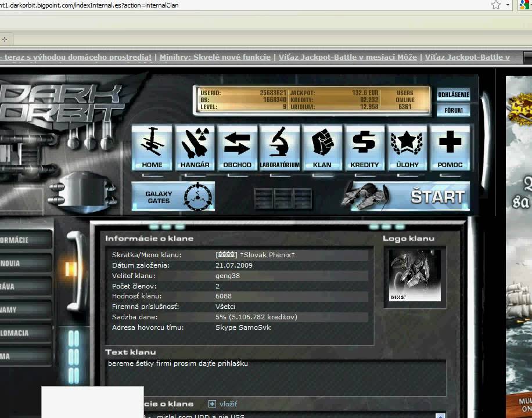The image size is (532, 418).
Task: Click company affiliation 'Všetci'
Action: tap(225, 307)
